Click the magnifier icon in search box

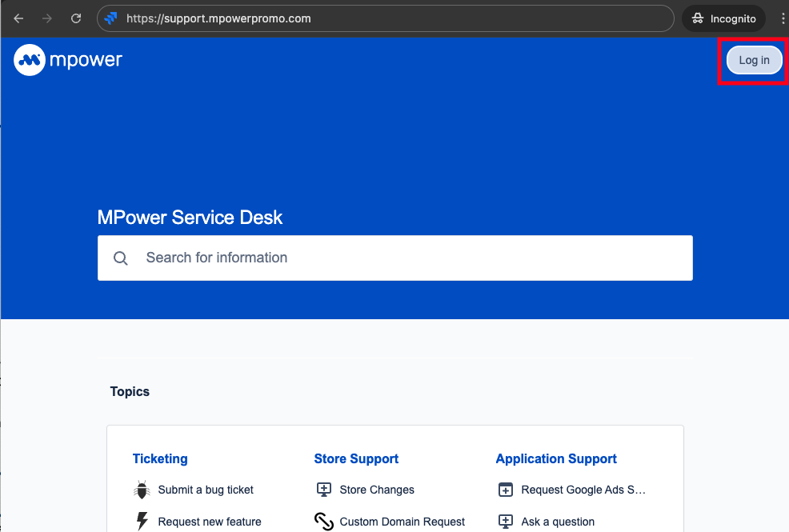pos(120,258)
